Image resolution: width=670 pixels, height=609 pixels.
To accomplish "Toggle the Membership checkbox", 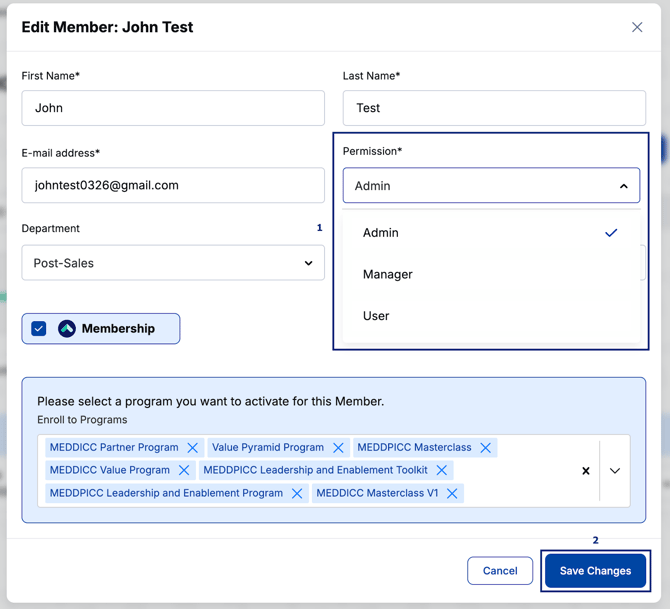I will (39, 328).
